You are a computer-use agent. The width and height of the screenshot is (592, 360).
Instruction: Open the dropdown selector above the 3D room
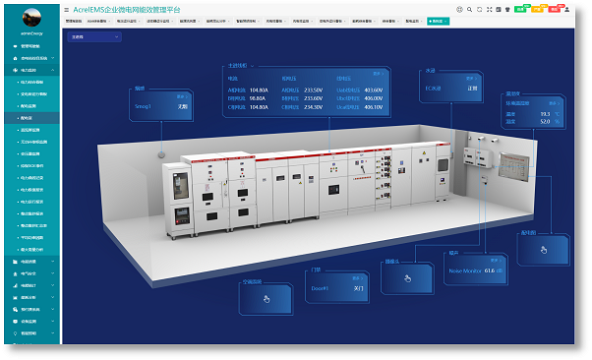(x=94, y=37)
